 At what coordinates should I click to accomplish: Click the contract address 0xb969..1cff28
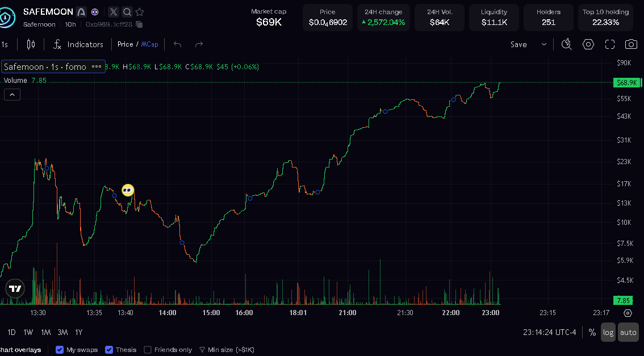coord(109,24)
